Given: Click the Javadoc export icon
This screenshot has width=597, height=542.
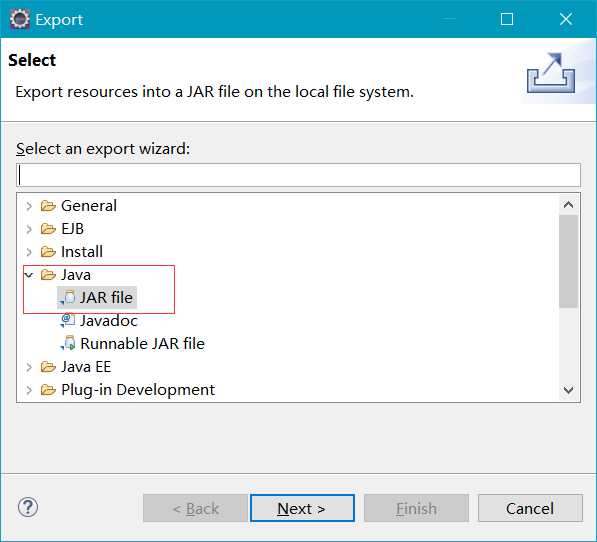Looking at the screenshot, I should click(68, 320).
